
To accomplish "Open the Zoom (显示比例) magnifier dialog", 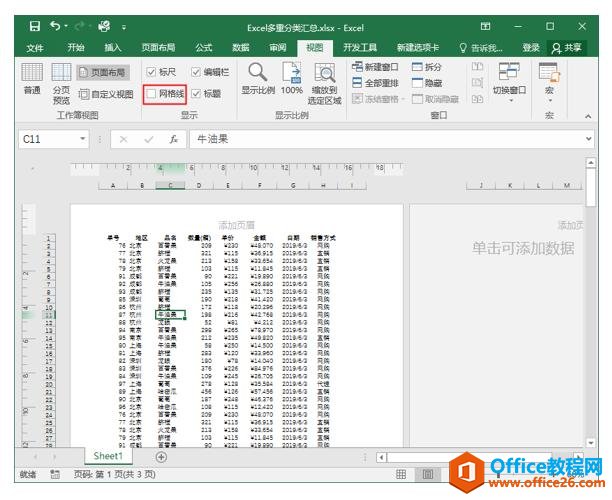I will (x=258, y=78).
